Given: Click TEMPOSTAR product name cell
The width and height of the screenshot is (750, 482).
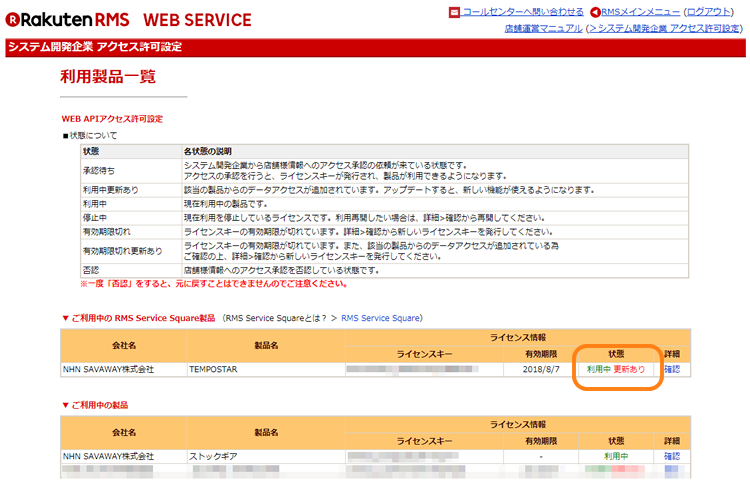Looking at the screenshot, I should (x=266, y=369).
